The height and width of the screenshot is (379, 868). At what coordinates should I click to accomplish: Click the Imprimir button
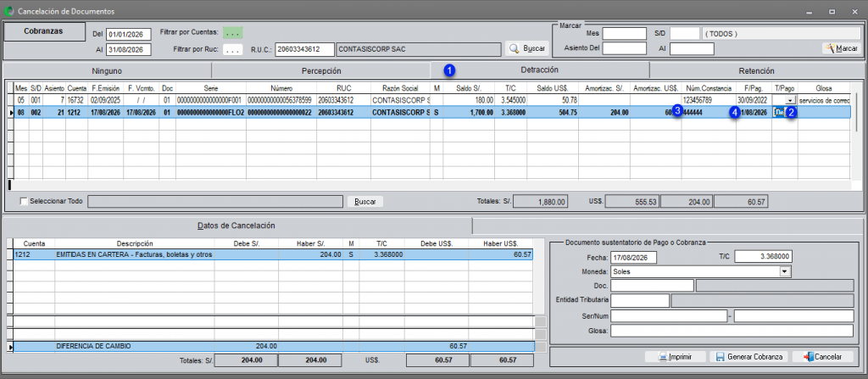tap(676, 357)
